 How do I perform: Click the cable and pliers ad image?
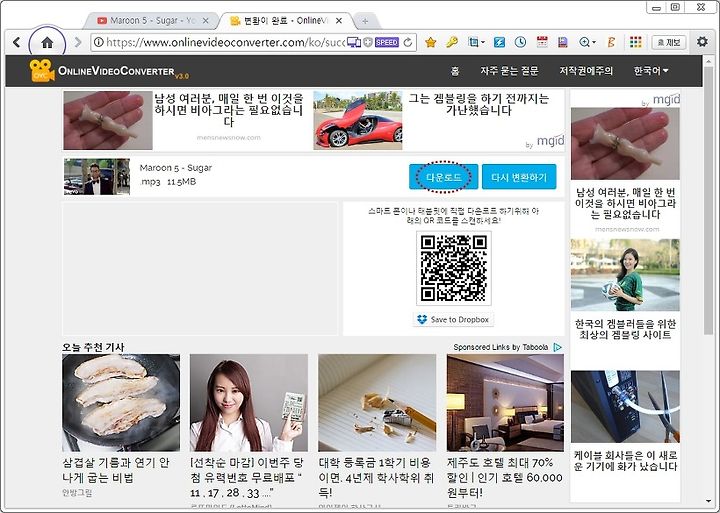coord(625,407)
